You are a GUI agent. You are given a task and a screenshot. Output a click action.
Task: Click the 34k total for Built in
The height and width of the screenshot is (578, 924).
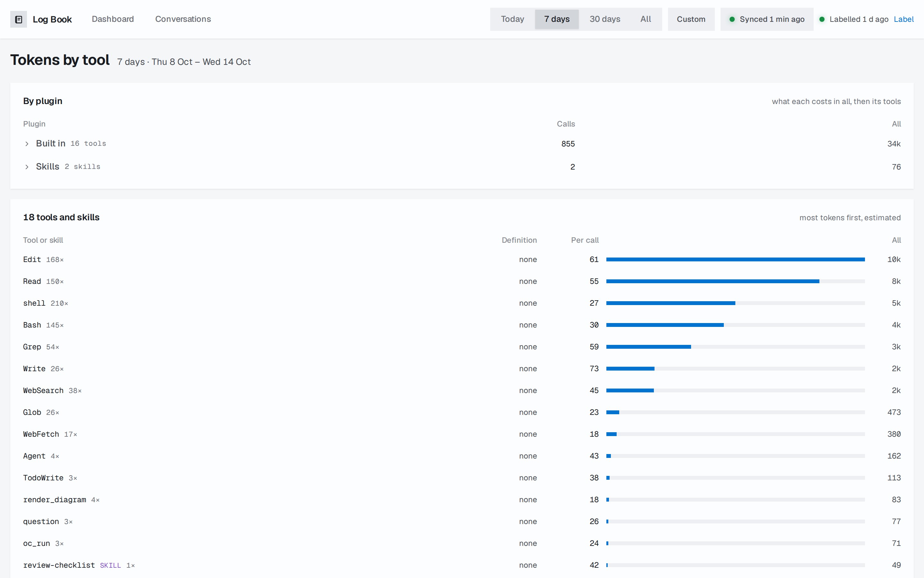pos(894,144)
